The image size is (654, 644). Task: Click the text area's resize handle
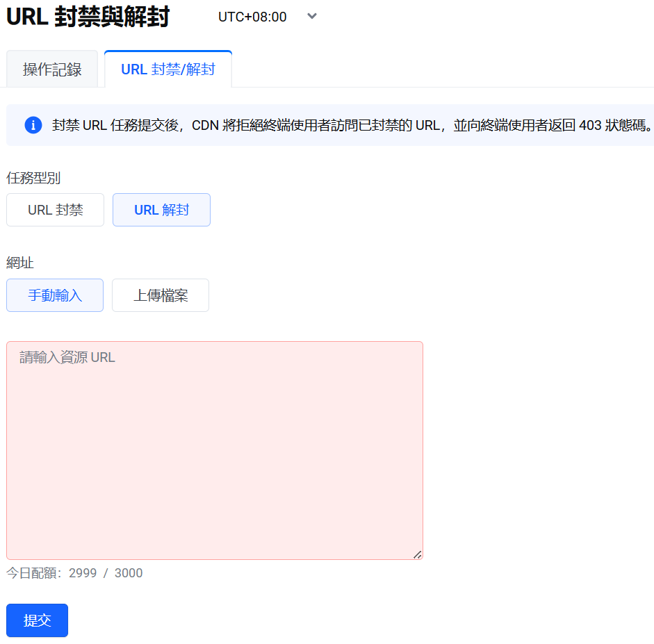(x=417, y=554)
